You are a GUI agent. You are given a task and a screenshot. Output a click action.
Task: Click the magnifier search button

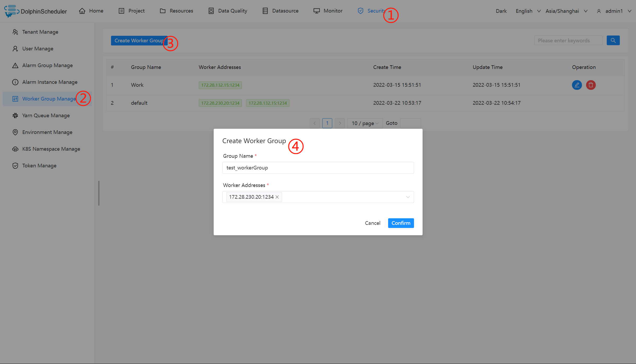coord(613,40)
